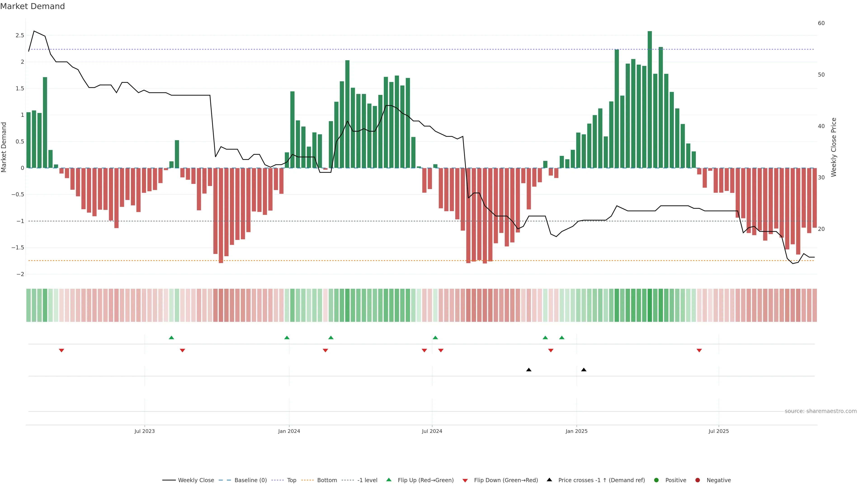This screenshot has height=488, width=868.
Task: Click the Market Demand chart title
Action: (x=32, y=6)
